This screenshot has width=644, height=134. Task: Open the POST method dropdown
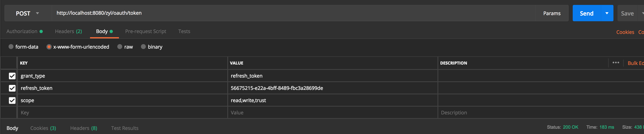click(27, 13)
